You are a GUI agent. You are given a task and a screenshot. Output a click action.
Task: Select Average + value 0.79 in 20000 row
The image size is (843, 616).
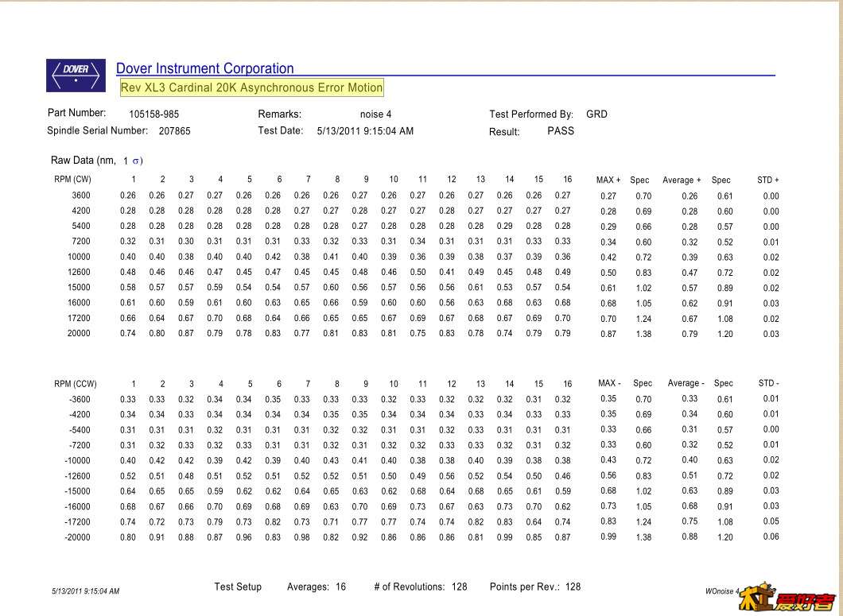(x=690, y=334)
